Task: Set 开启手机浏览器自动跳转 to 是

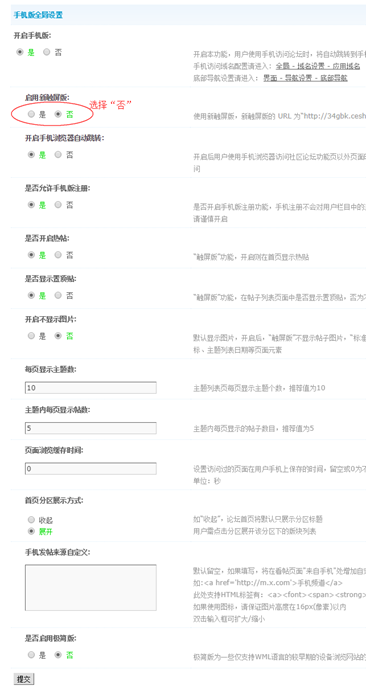Action: (31, 155)
